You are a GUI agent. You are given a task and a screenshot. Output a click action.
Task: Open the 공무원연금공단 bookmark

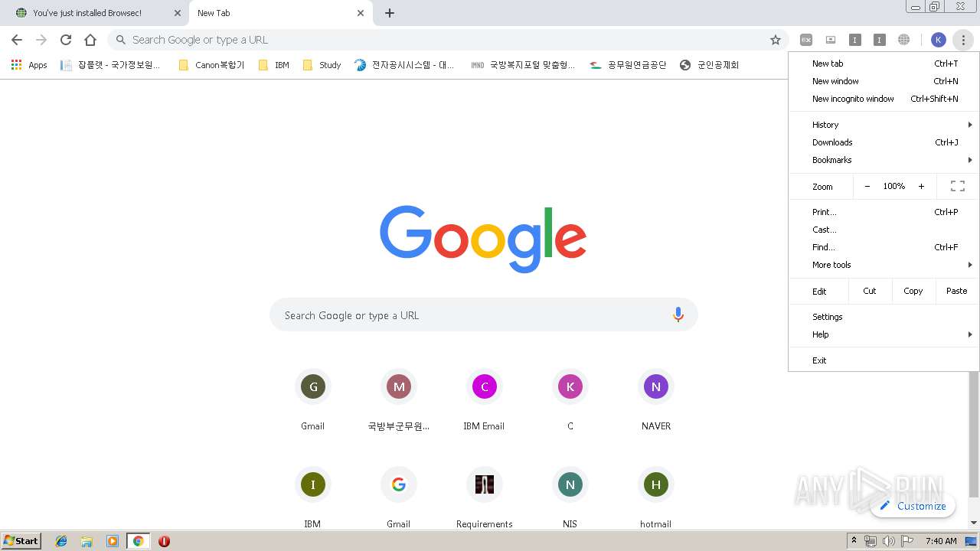pos(628,65)
